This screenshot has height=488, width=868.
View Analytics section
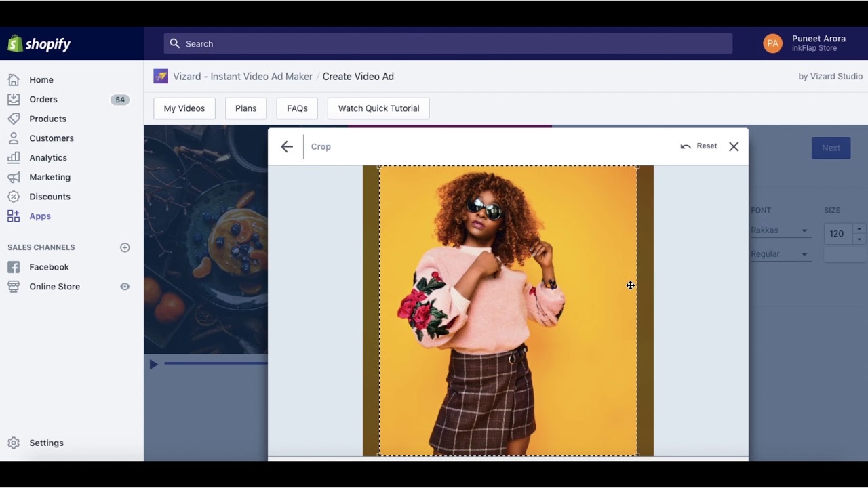click(48, 158)
